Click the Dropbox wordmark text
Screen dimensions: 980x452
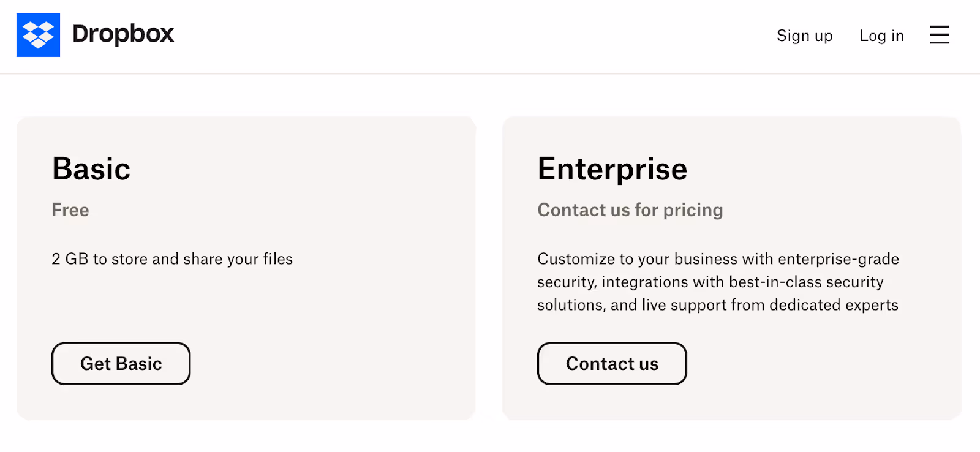[123, 34]
